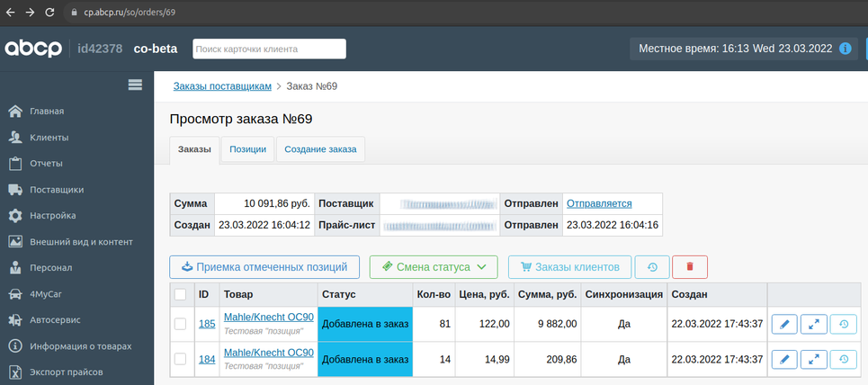Click blue info icon near local time
This screenshot has height=385, width=868.
click(846, 49)
